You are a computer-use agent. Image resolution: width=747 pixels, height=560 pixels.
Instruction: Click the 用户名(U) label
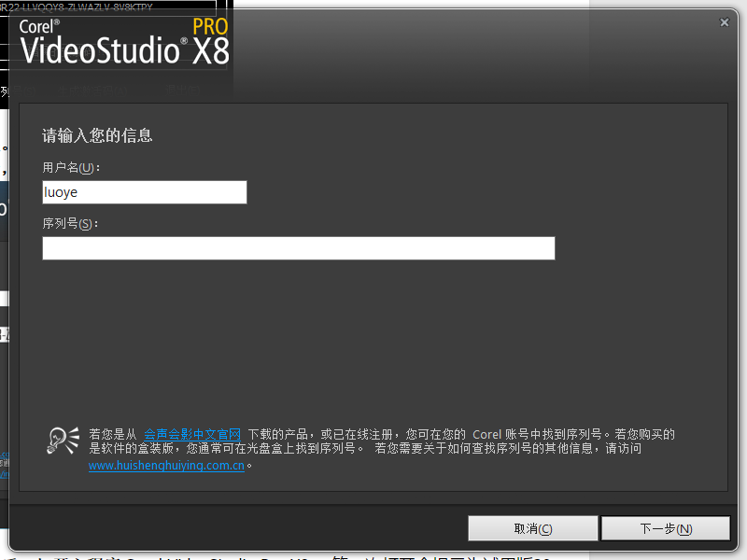(x=70, y=168)
